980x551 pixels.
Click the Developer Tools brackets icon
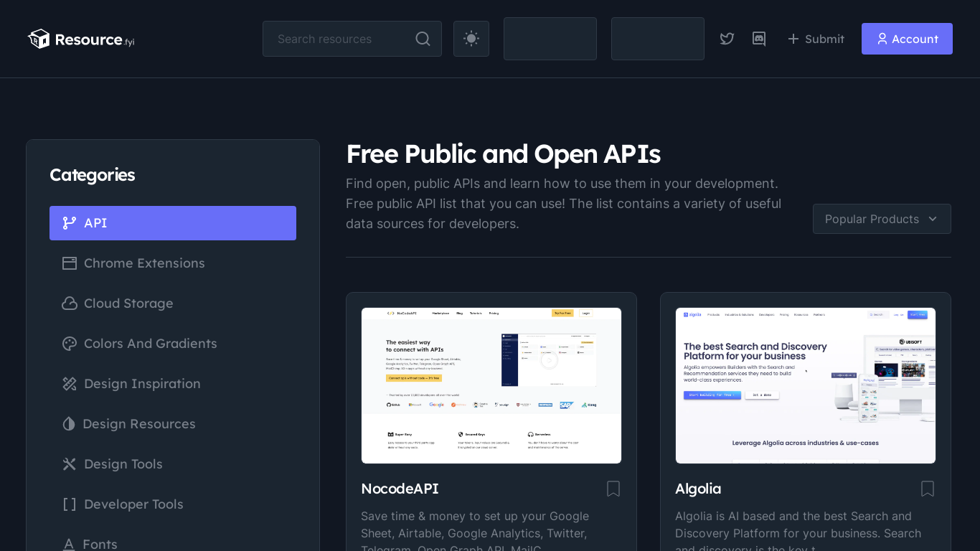point(69,504)
